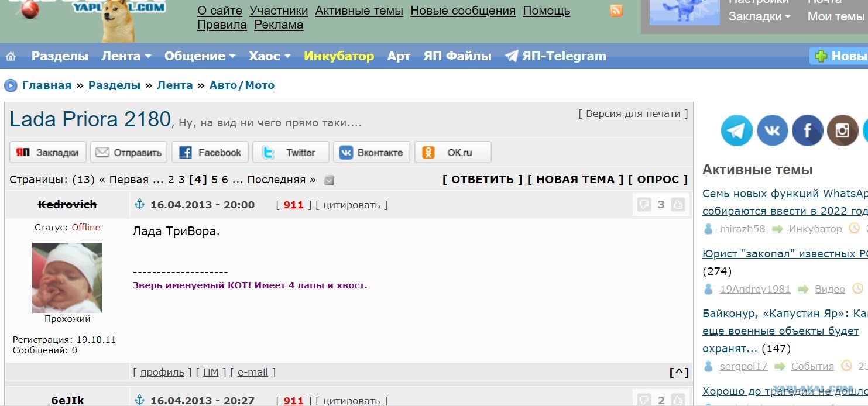Viewport: 868px width, 406px height.
Task: Open page jump icon next to Последняя
Action: 329,180
